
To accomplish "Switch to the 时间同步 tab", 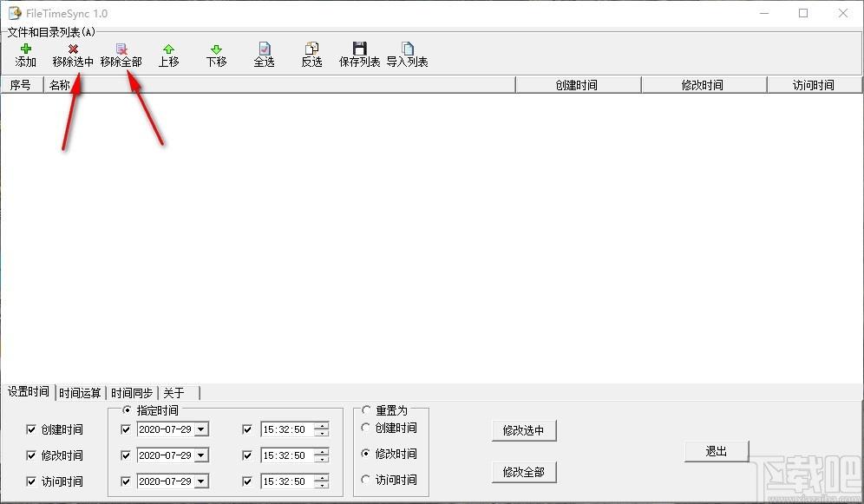I will [132, 393].
